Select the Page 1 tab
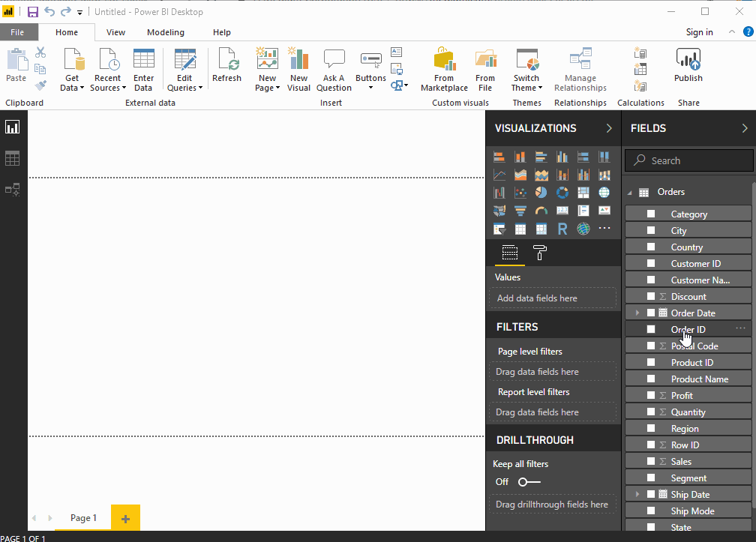This screenshot has width=756, height=542. pyautogui.click(x=83, y=518)
